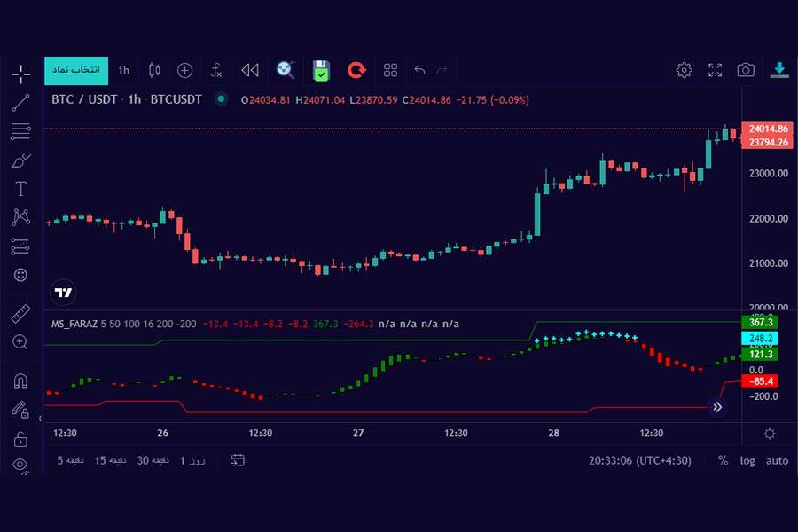
Task: Select the text annotation tool
Action: [21, 189]
